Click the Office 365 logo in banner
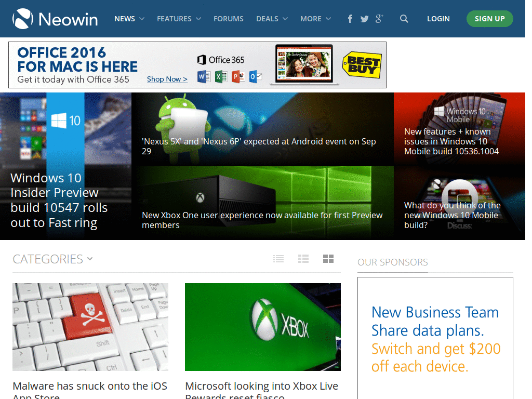The width and height of the screenshot is (532, 399). 220,60
